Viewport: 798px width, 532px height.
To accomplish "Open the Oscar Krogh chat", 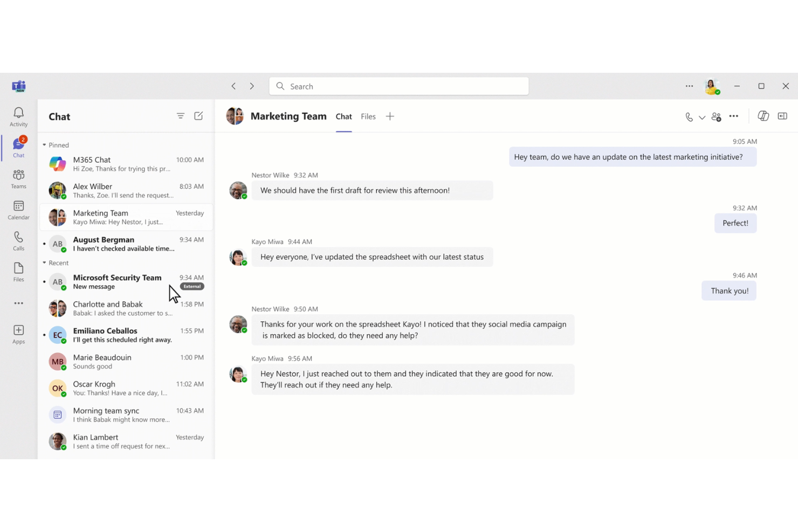I will (x=126, y=388).
